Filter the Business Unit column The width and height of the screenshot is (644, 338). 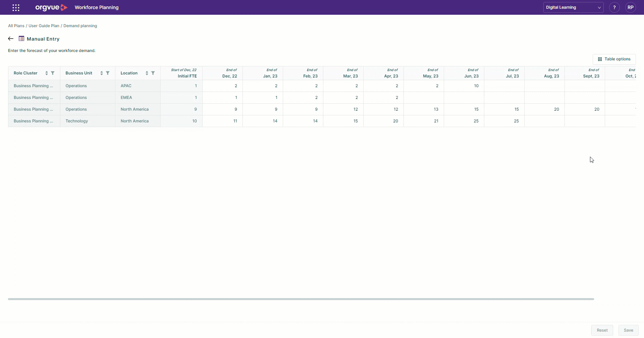[x=108, y=73]
